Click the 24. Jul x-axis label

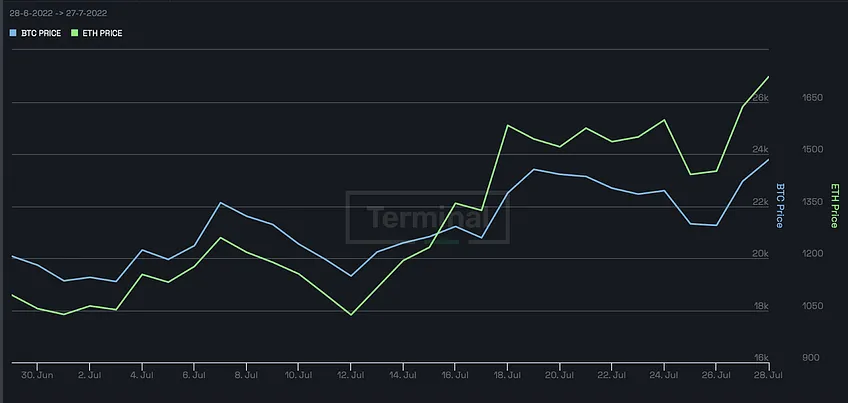[x=663, y=374]
